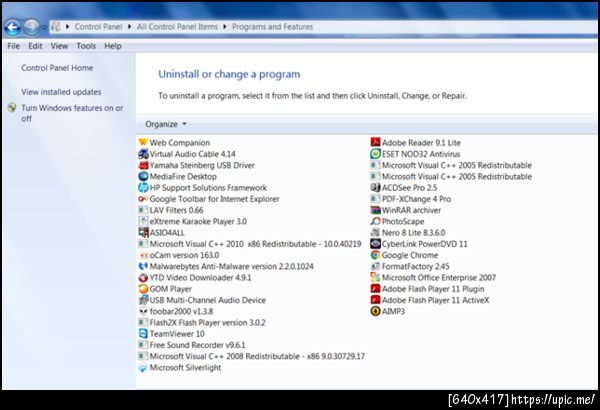Click the address bar folder icon
600x410 pixels.
(x=56, y=27)
